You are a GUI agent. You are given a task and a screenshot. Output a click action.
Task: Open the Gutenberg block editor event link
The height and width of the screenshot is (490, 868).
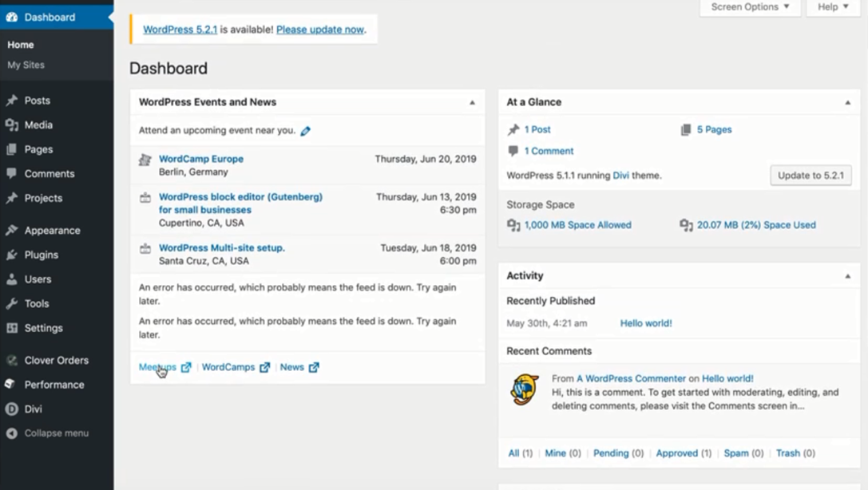pos(240,203)
